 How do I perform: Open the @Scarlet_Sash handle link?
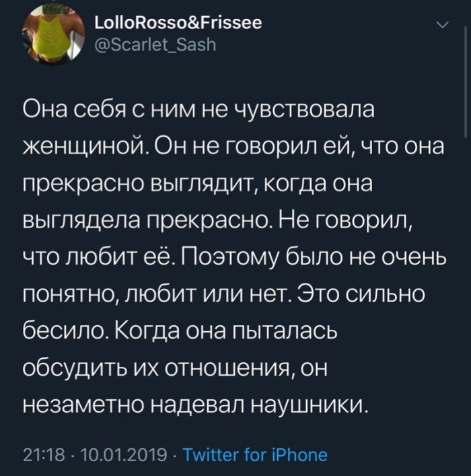(155, 44)
